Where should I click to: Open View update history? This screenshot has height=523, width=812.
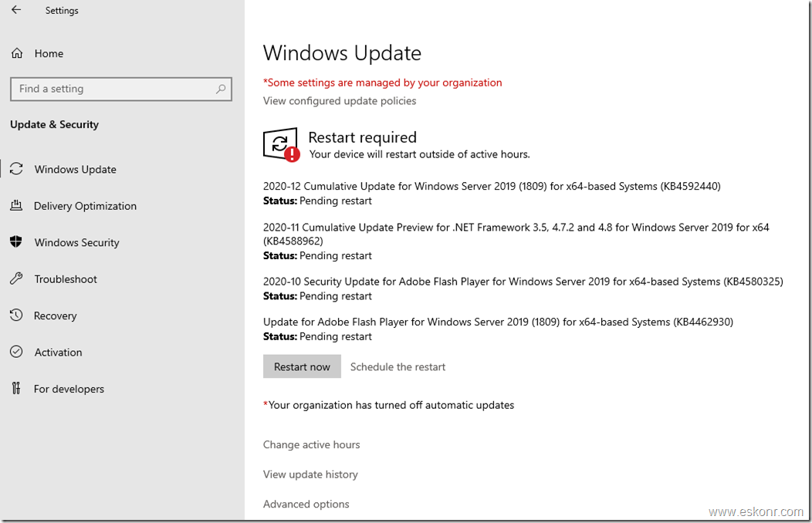310,474
